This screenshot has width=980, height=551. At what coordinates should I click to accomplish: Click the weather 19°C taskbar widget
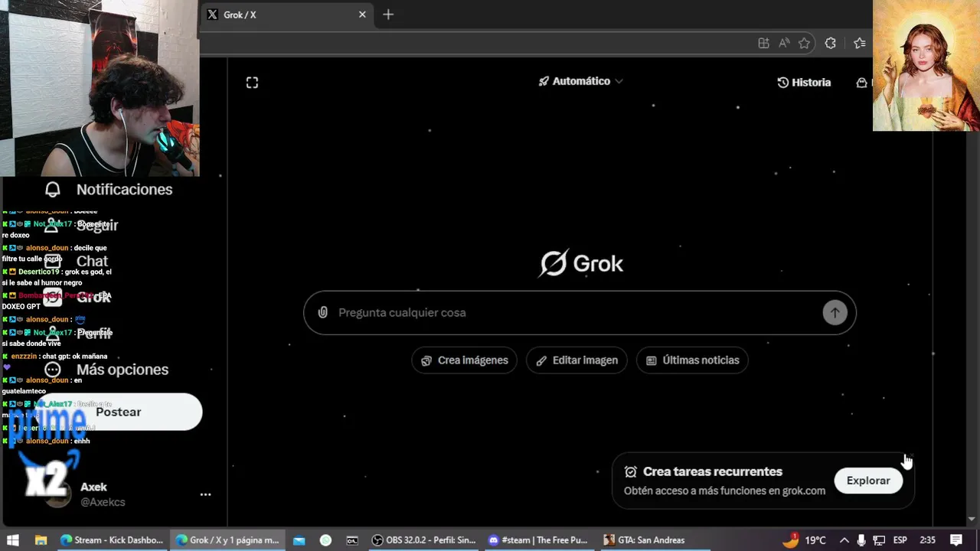pyautogui.click(x=805, y=540)
